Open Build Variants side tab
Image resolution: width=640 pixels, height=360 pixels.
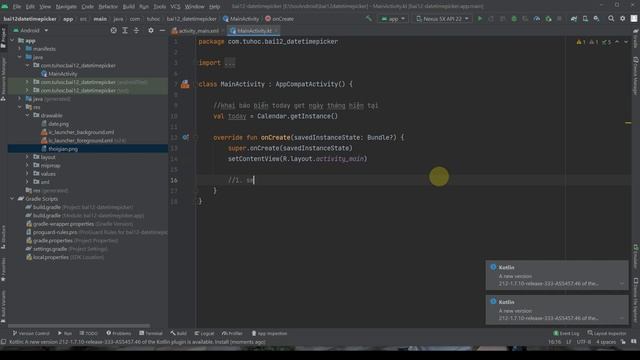pyautogui.click(x=3, y=306)
